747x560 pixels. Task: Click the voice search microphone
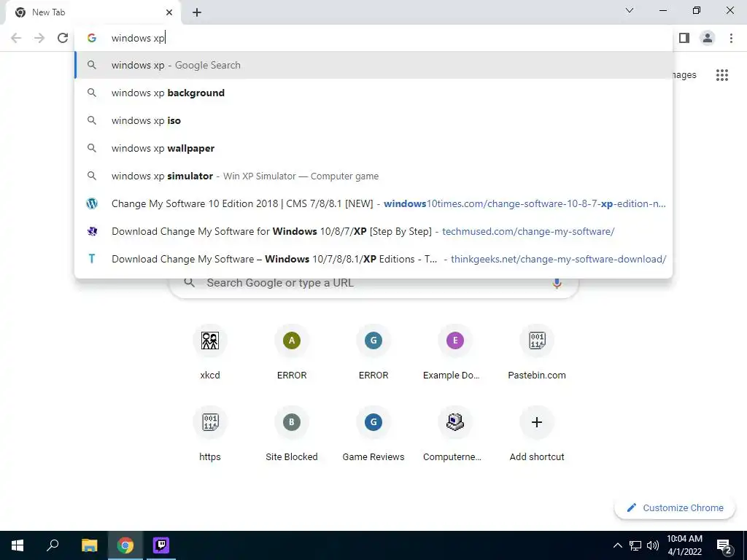pos(557,283)
